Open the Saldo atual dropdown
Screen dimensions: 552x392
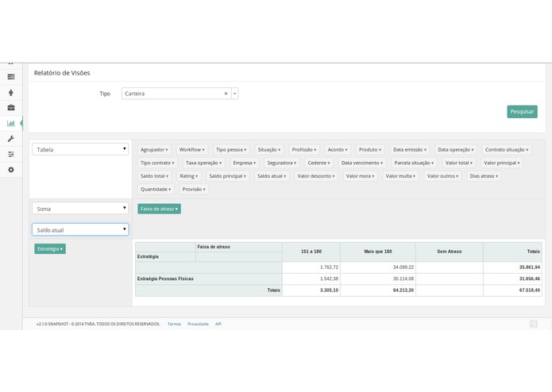[80, 229]
